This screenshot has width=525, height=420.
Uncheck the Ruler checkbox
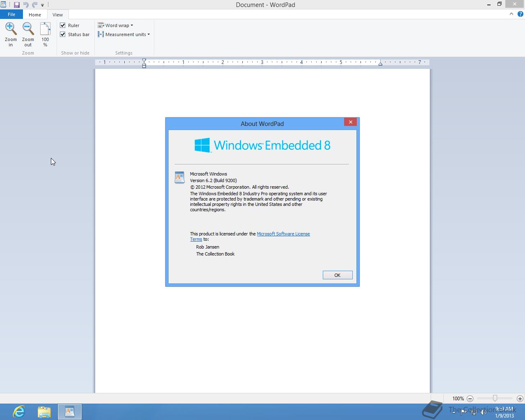point(63,25)
